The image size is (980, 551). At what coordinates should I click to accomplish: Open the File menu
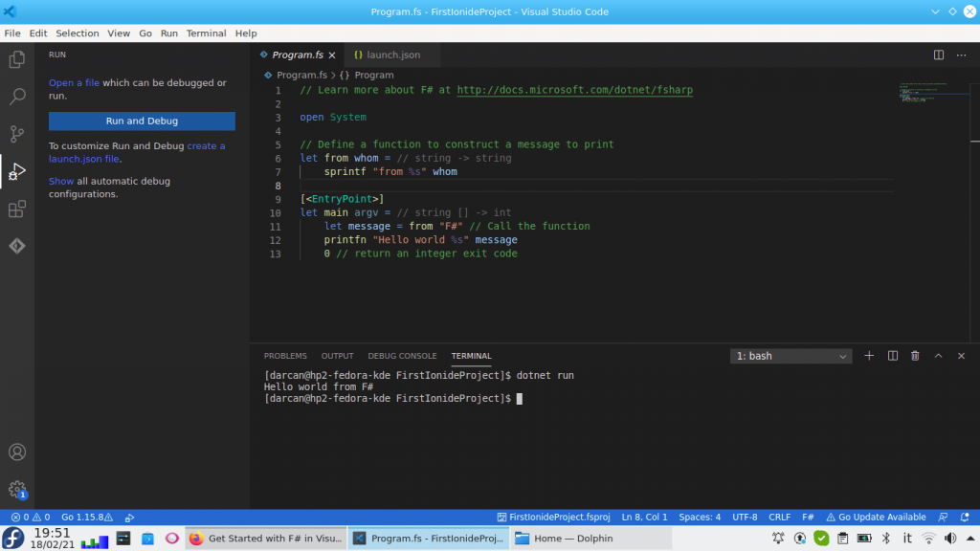[x=12, y=33]
